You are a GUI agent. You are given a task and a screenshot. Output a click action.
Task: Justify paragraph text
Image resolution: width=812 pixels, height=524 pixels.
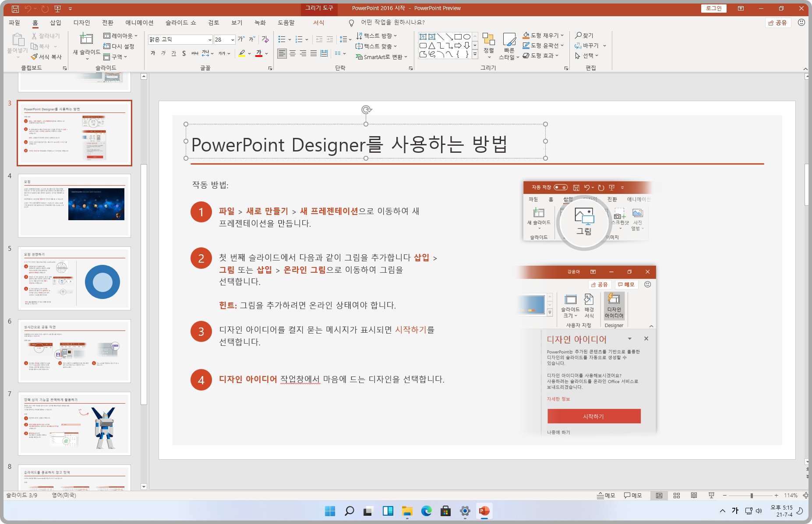314,53
